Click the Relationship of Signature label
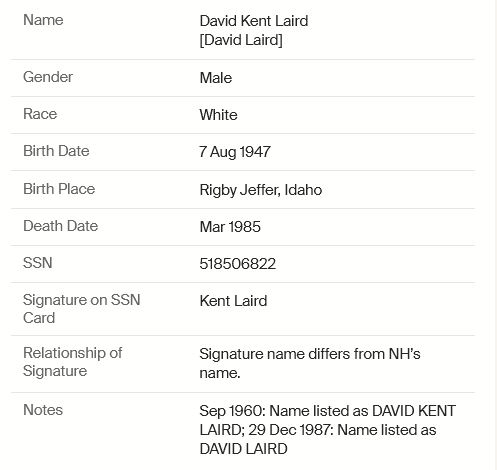This screenshot has width=497, height=470. pyautogui.click(x=73, y=362)
